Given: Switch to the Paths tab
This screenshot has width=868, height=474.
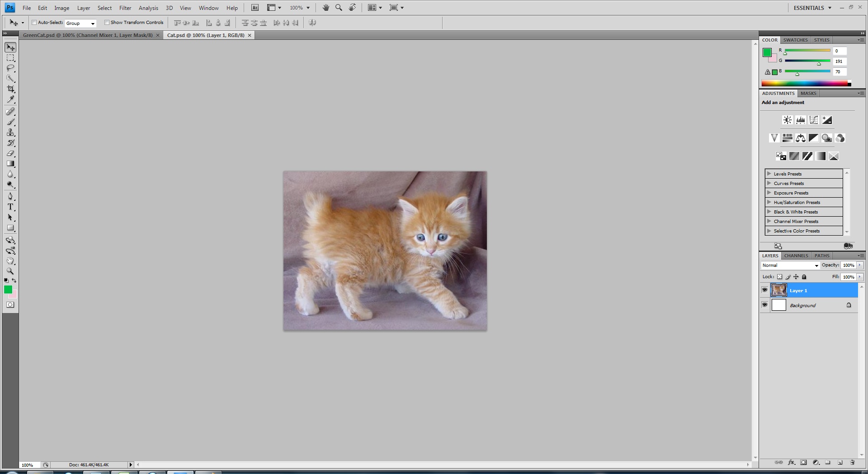Looking at the screenshot, I should [822, 256].
